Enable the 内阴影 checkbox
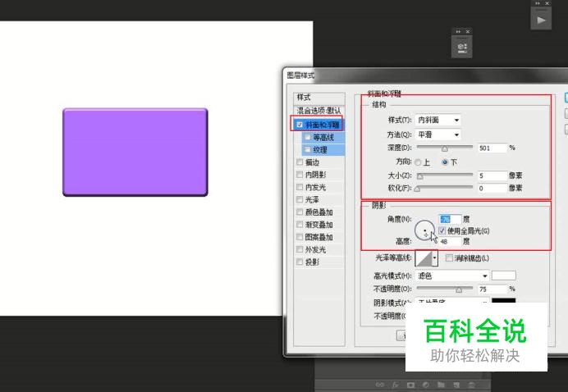 point(300,175)
